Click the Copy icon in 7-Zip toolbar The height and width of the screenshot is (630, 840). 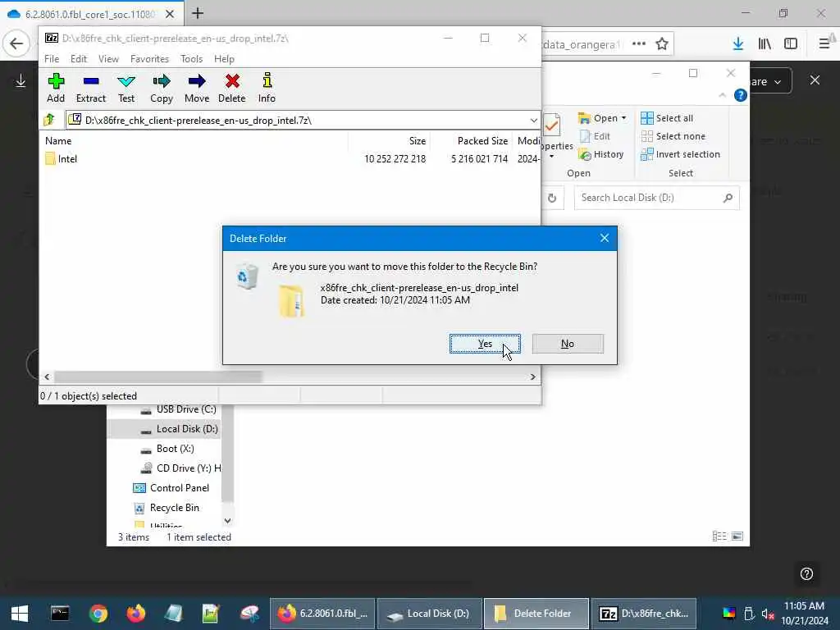pos(162,88)
